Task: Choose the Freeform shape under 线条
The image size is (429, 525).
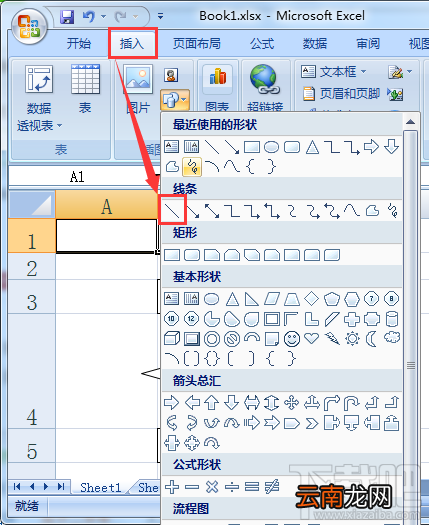Action: pos(372,211)
